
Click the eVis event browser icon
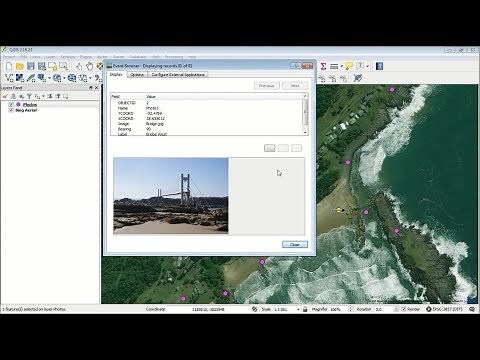click(358, 78)
